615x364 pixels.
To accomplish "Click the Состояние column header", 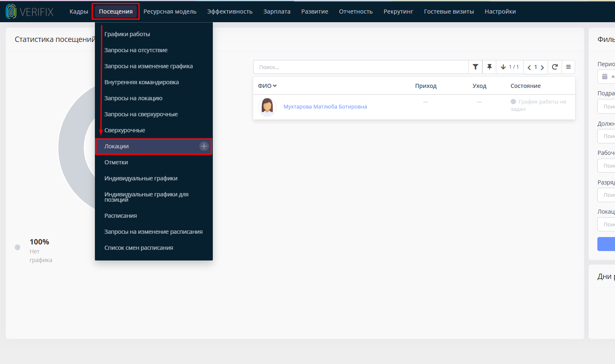I will (x=525, y=86).
